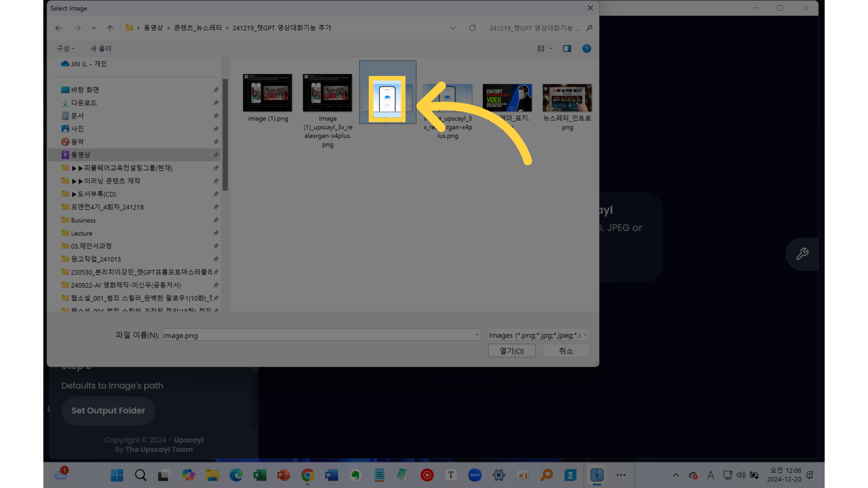Open Excel from the taskbar
Viewport: 868px width, 488px height.
[259, 475]
